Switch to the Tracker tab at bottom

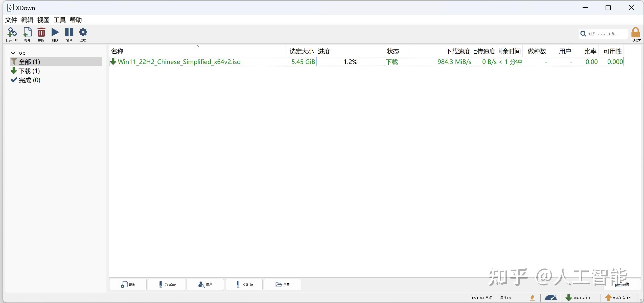(167, 285)
